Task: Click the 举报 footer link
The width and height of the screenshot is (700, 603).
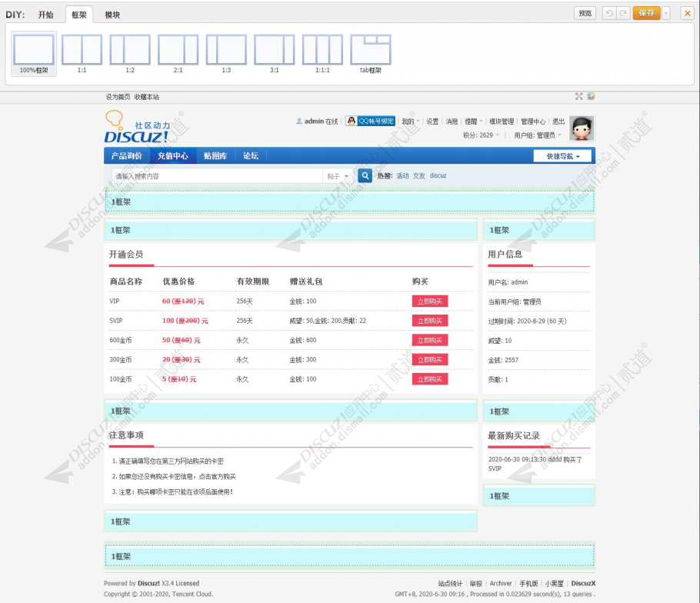Action: click(x=476, y=583)
